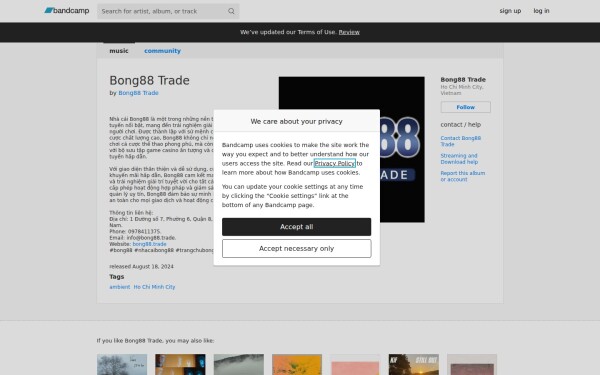The height and width of the screenshot is (375, 600).
Task: Click the 'contact / help' heading
Action: 460,125
